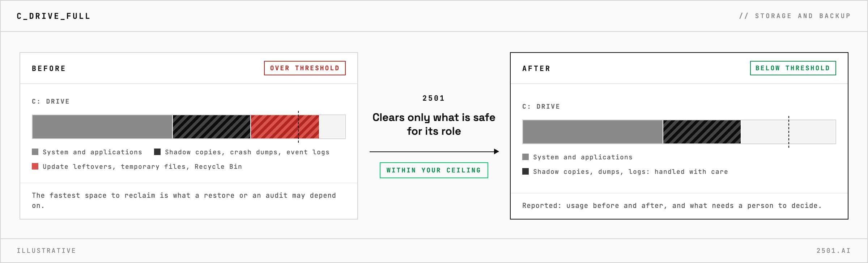Image resolution: width=868 pixels, height=263 pixels.
Task: Click the dashed threshold marker on the Before bar
Action: pyautogui.click(x=298, y=127)
